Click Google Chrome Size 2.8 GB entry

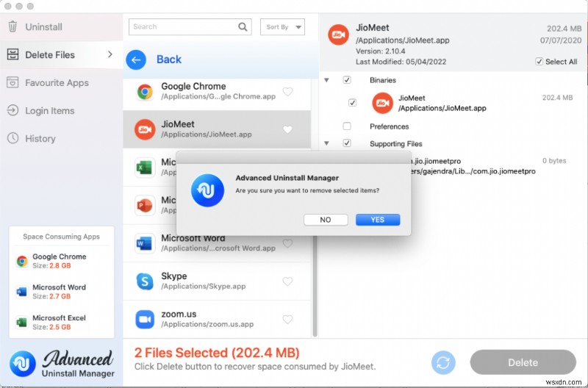click(x=62, y=261)
